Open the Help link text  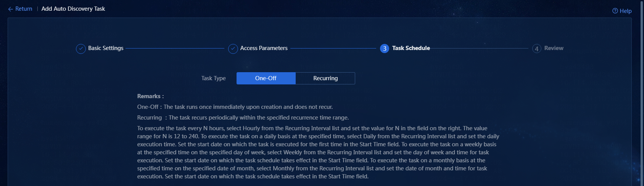click(x=626, y=11)
